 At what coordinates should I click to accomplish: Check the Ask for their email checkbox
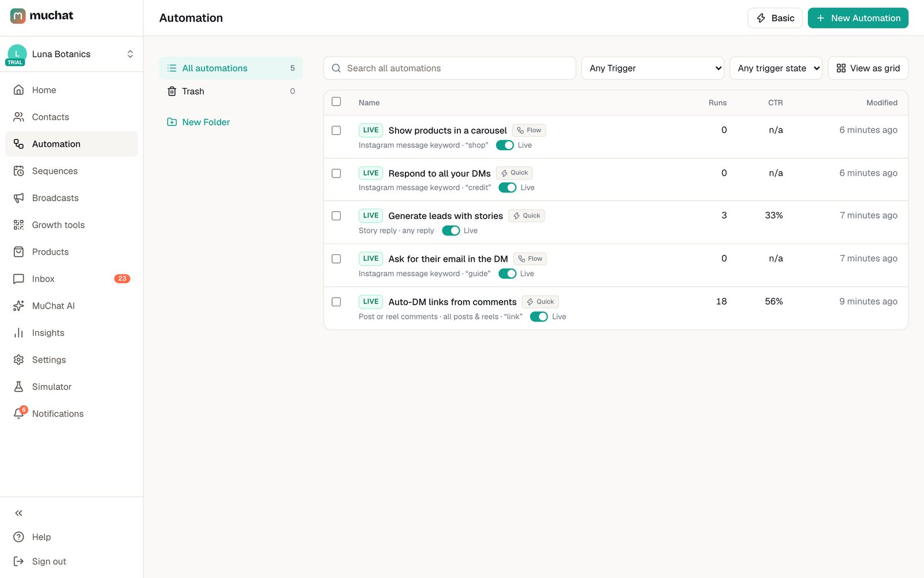point(336,259)
